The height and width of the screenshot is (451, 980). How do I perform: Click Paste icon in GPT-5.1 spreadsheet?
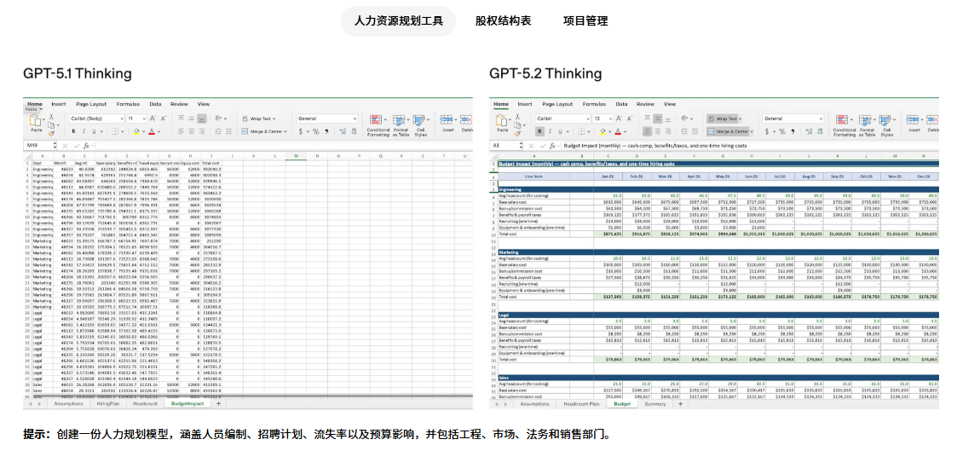(x=34, y=119)
